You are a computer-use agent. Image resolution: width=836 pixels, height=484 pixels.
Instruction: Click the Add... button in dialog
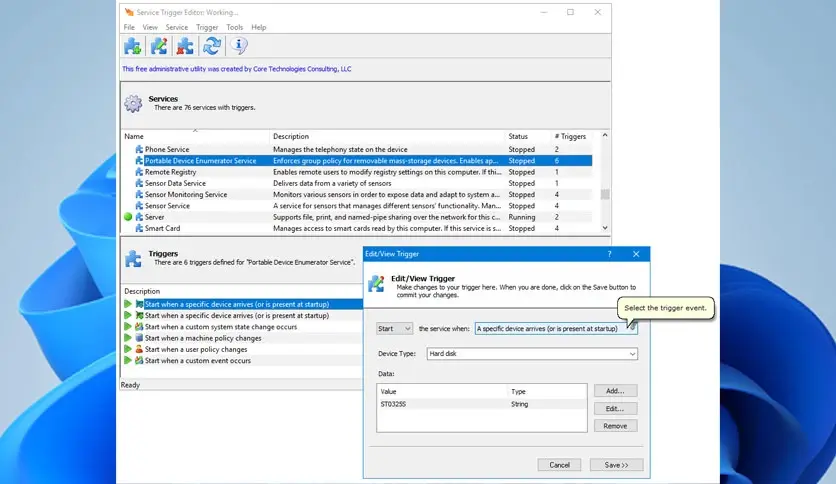coord(615,391)
